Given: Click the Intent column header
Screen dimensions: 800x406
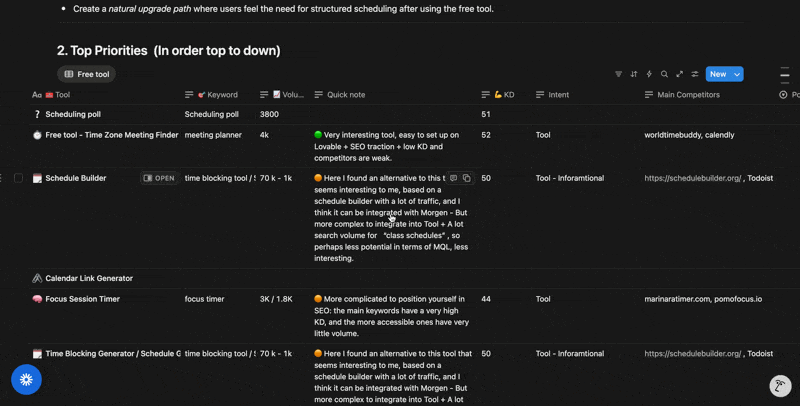Looking at the screenshot, I should click(x=558, y=95).
